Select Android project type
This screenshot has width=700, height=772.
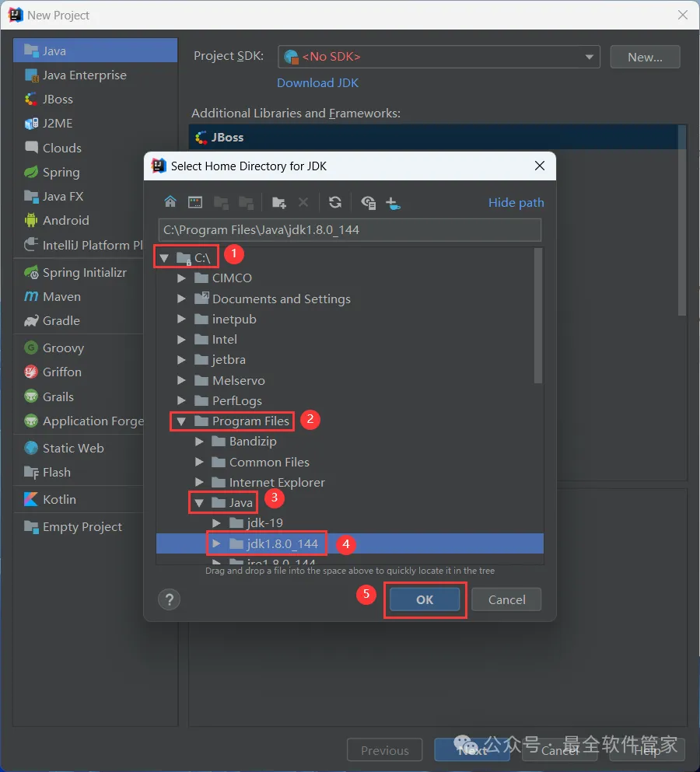(x=79, y=220)
